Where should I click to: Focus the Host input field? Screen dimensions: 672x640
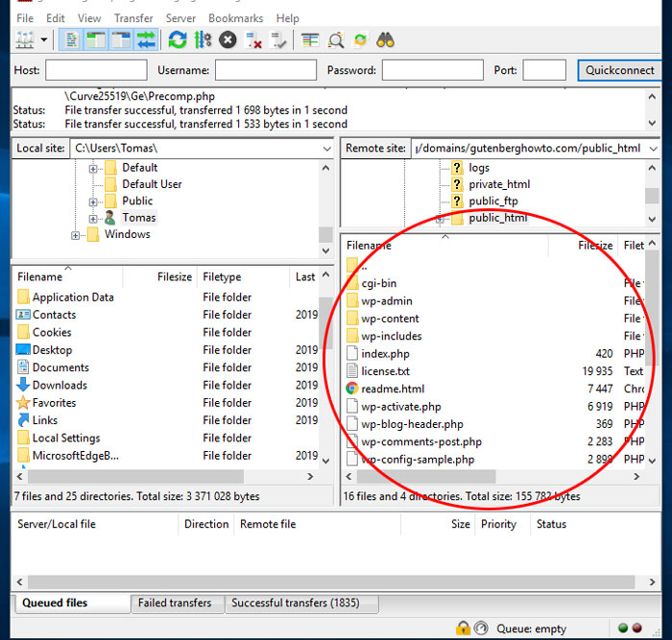pyautogui.click(x=96, y=70)
